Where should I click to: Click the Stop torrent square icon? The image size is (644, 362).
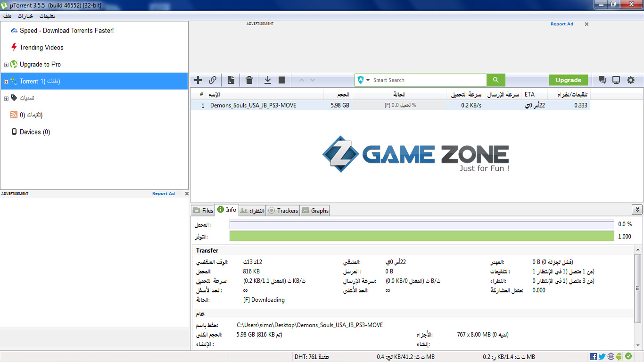pos(282,80)
